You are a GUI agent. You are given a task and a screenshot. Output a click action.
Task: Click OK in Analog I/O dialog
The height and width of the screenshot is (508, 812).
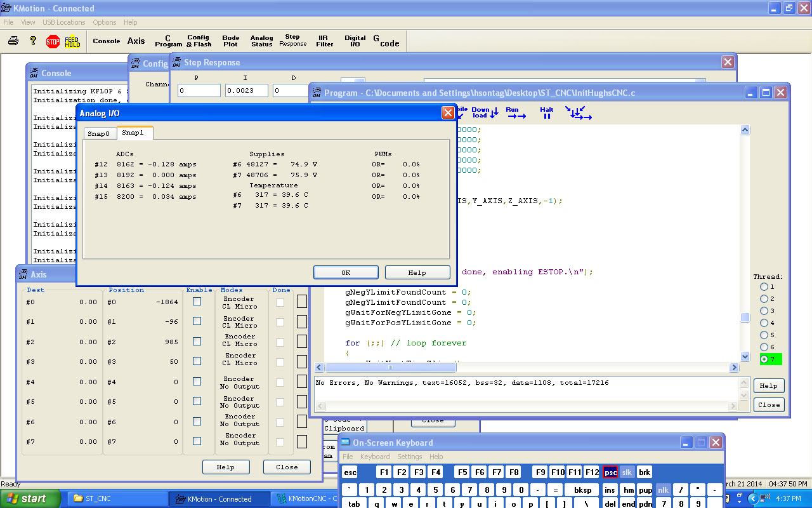(346, 272)
